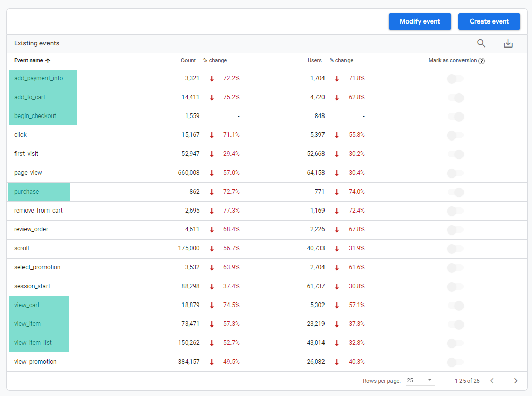Click the Users column header
This screenshot has height=396, width=532.
(314, 60)
